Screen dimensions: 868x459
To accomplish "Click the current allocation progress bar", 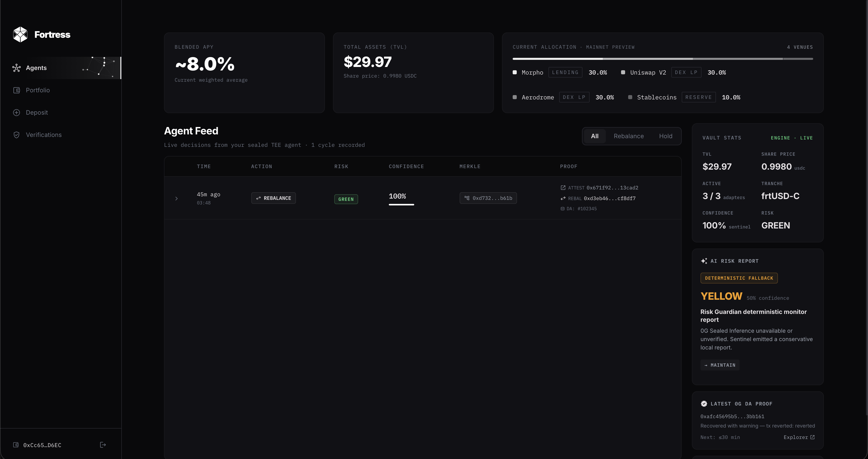I will 662,59.
